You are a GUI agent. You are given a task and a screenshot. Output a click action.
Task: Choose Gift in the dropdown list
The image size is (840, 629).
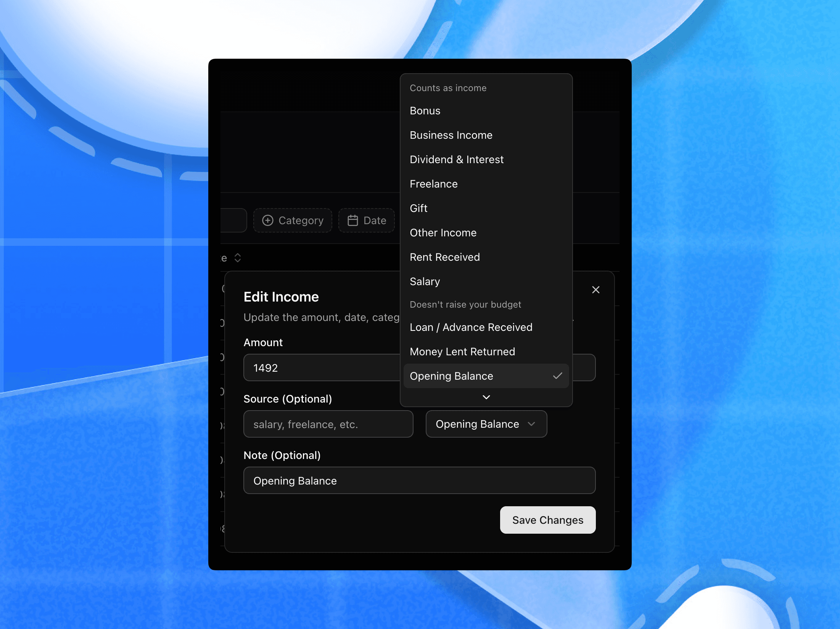click(x=486, y=208)
